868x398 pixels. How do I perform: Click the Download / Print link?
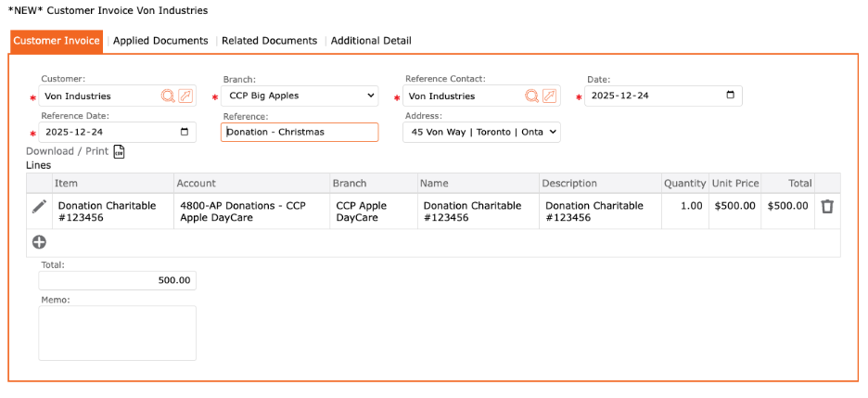pos(67,151)
